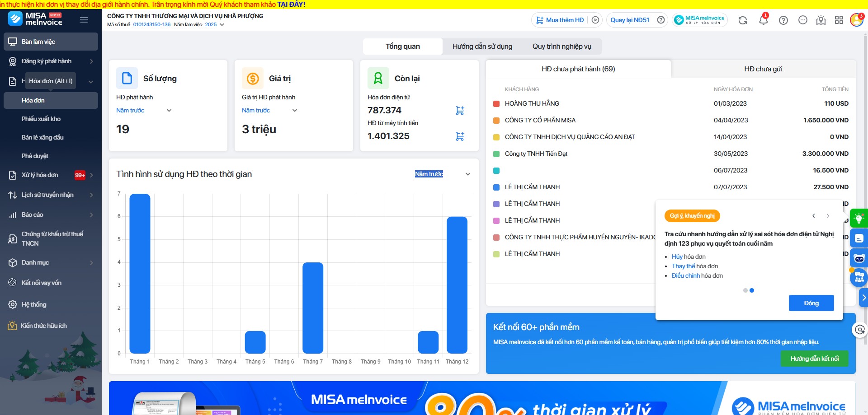Click the MISA meInvoice logo
The height and width of the screenshot is (415, 868).
tap(35, 19)
